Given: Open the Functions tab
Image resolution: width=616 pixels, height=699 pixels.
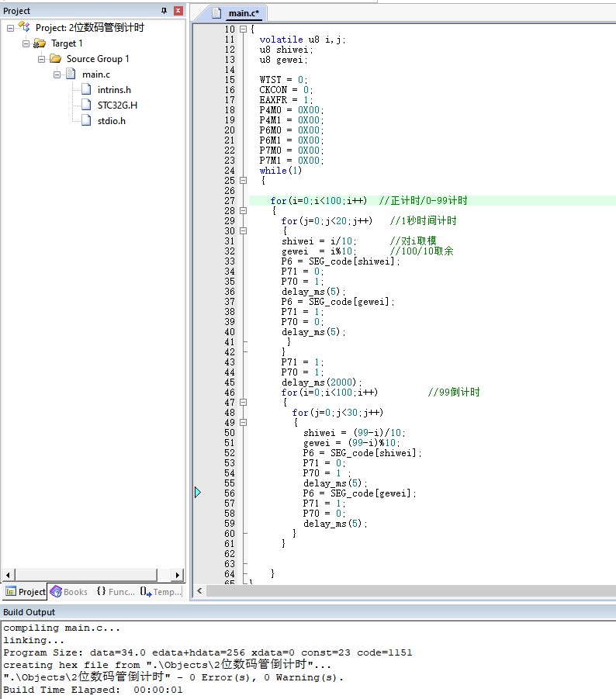Looking at the screenshot, I should (x=116, y=592).
